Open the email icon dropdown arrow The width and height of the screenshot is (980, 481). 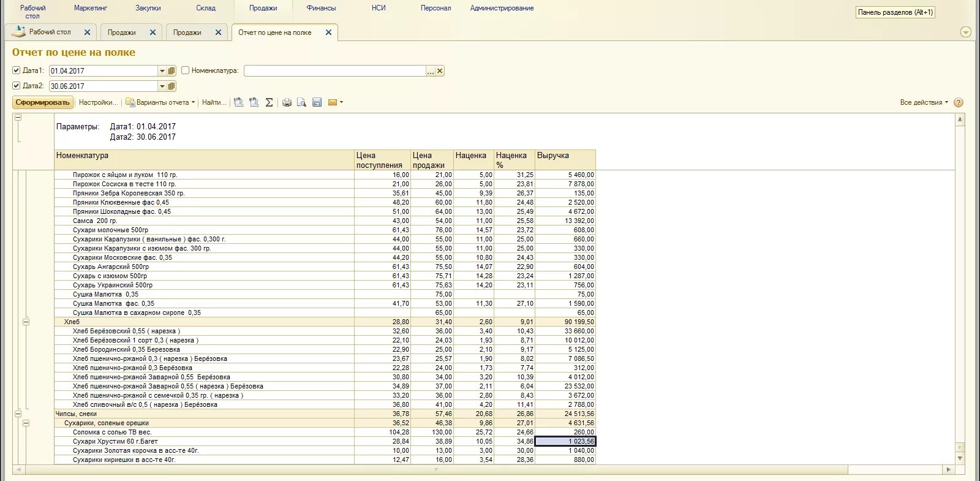pyautogui.click(x=341, y=102)
